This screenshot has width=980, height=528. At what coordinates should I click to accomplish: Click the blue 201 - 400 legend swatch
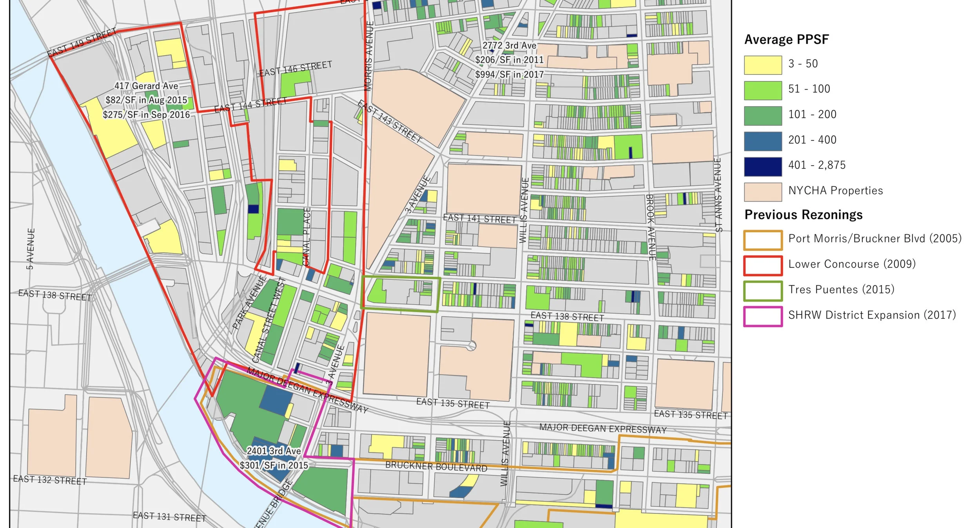point(762,141)
